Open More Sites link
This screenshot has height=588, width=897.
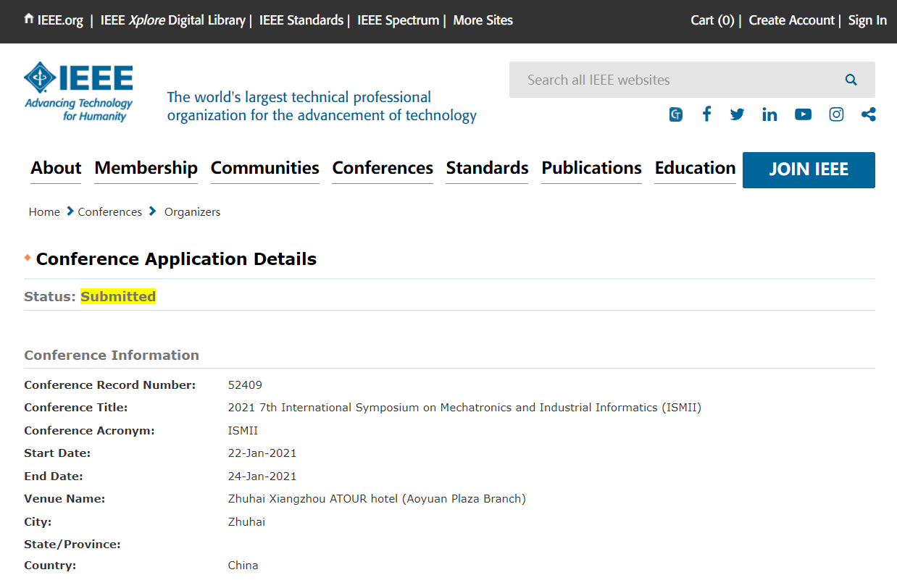click(483, 20)
